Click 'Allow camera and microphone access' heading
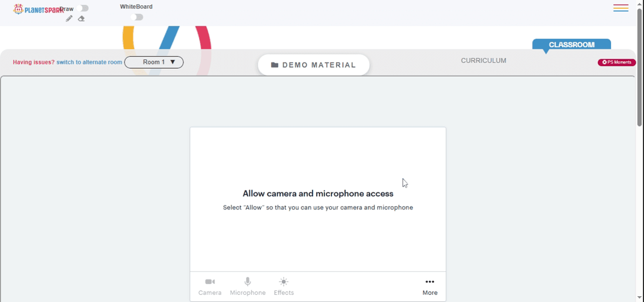 point(318,194)
